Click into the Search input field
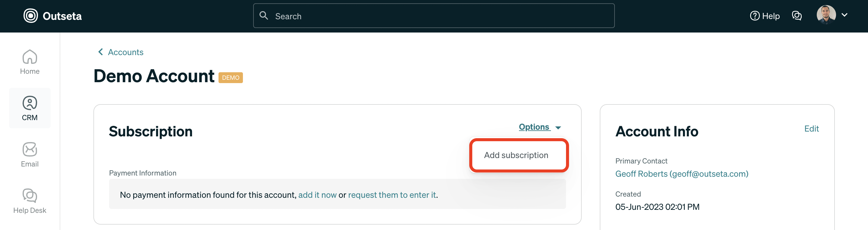 pos(404,15)
